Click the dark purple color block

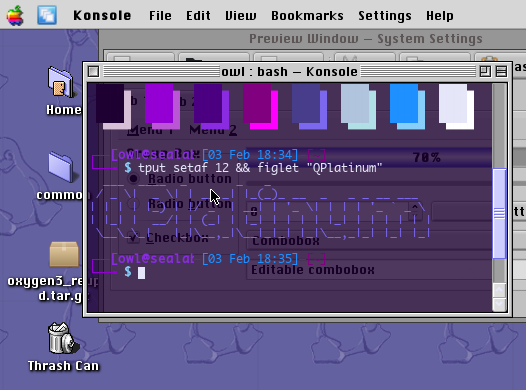110,104
